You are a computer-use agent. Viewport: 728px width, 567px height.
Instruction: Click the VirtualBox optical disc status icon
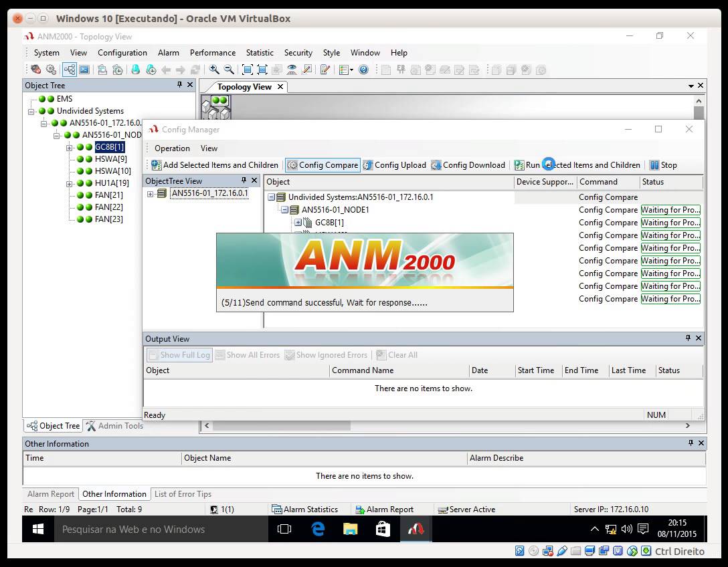pos(534,551)
